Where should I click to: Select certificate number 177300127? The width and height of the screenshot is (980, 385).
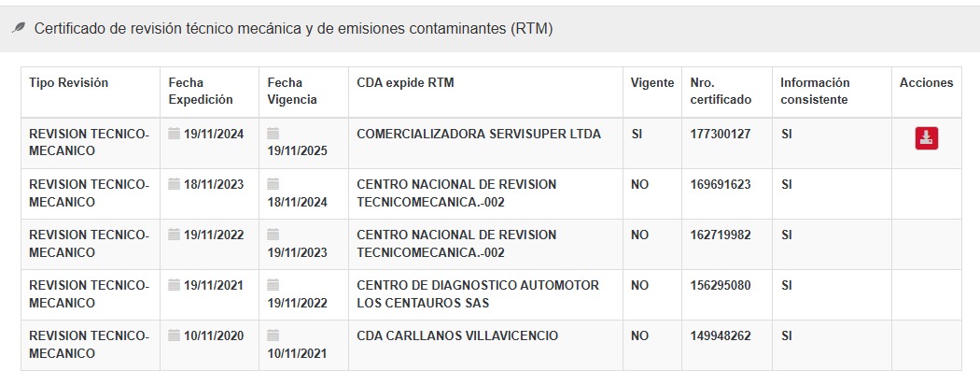pos(720,135)
